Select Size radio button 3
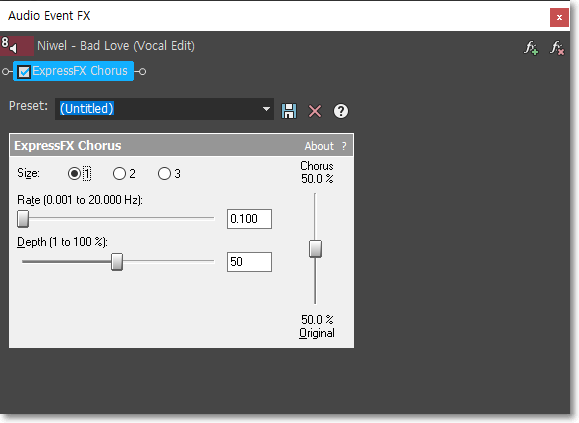579x423 pixels. pyautogui.click(x=164, y=173)
